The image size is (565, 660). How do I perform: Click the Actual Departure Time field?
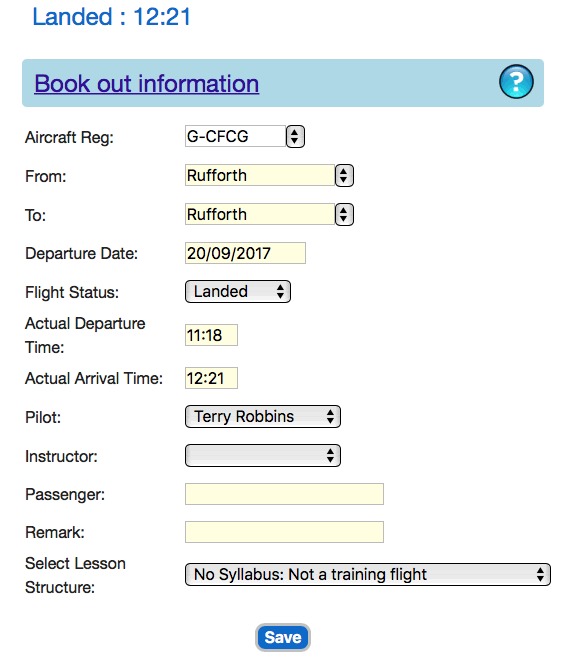click(x=211, y=335)
